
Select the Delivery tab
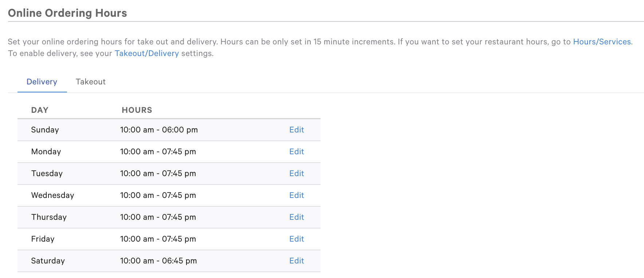pos(42,82)
